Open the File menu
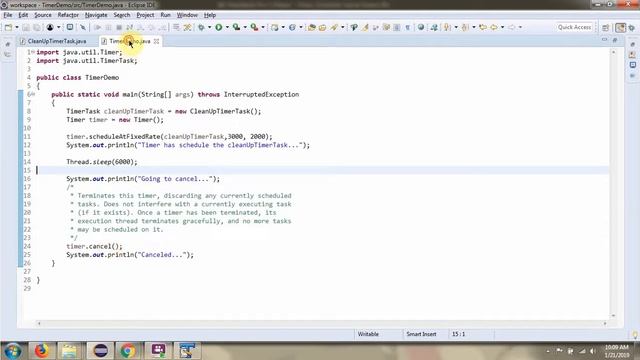The width and height of the screenshot is (640, 360). 8,15
